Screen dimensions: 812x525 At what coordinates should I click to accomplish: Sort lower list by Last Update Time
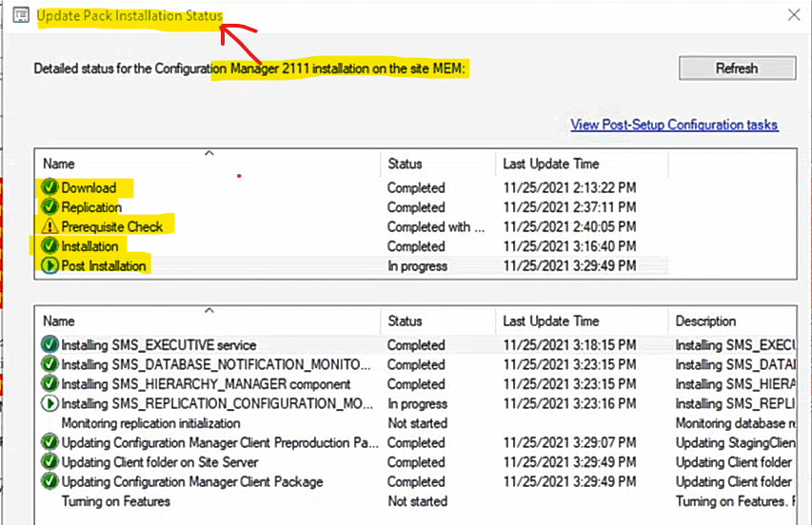[581, 321]
